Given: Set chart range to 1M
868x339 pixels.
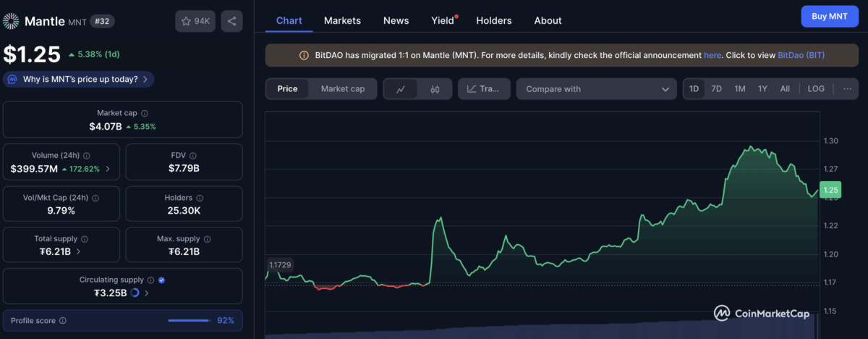Looking at the screenshot, I should tap(740, 88).
